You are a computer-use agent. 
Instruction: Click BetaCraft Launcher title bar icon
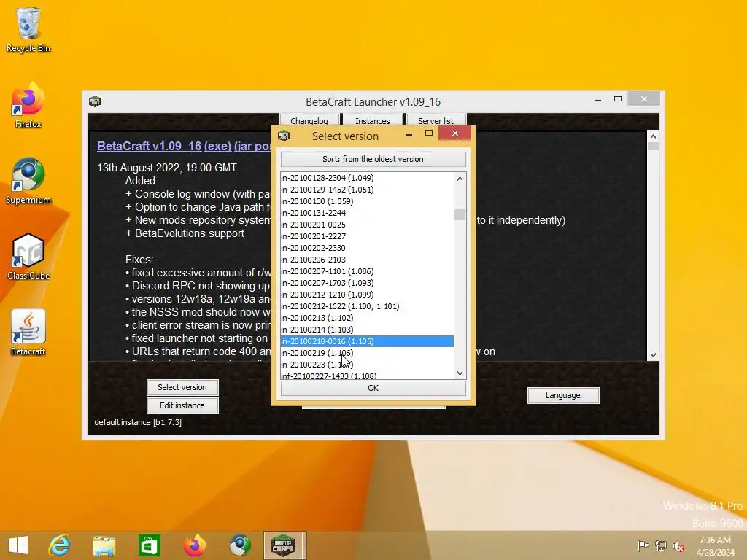[95, 101]
